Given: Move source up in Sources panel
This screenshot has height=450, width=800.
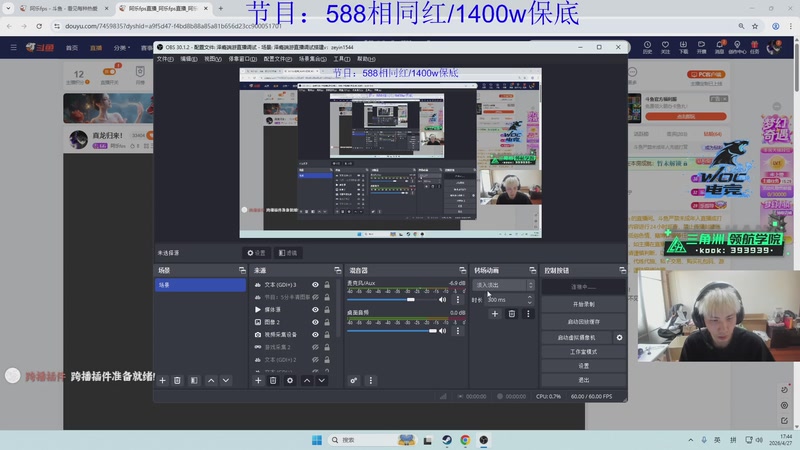Looking at the screenshot, I should pyautogui.click(x=307, y=381).
